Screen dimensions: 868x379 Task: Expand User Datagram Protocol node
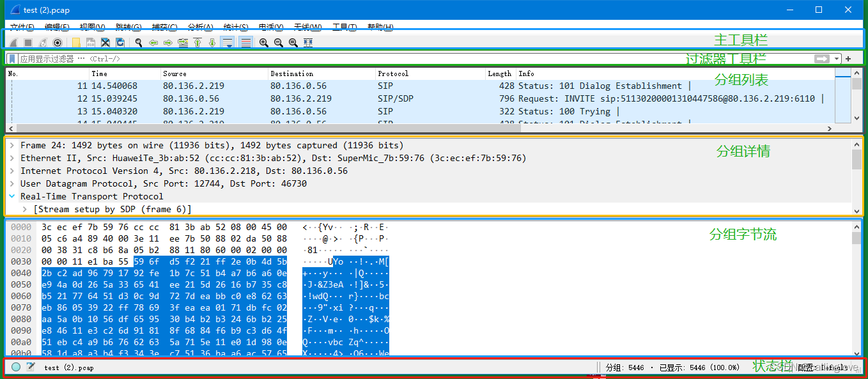click(12, 183)
